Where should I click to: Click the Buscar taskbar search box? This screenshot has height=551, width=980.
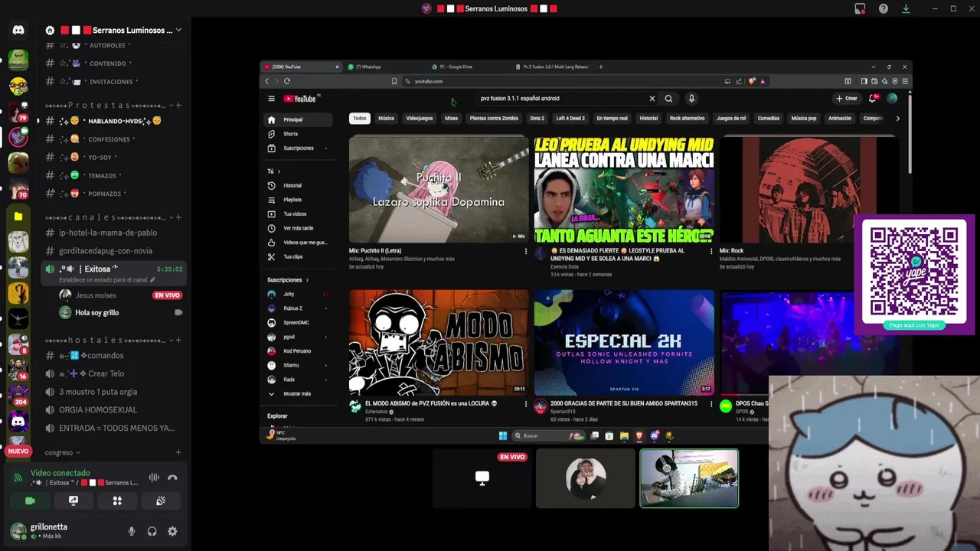tap(547, 435)
